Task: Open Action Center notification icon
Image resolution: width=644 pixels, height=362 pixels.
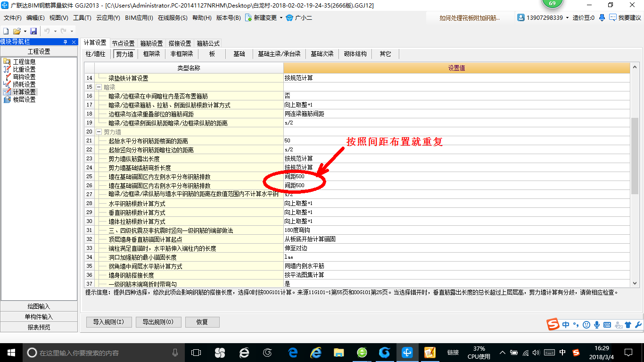Action: pyautogui.click(x=628, y=352)
